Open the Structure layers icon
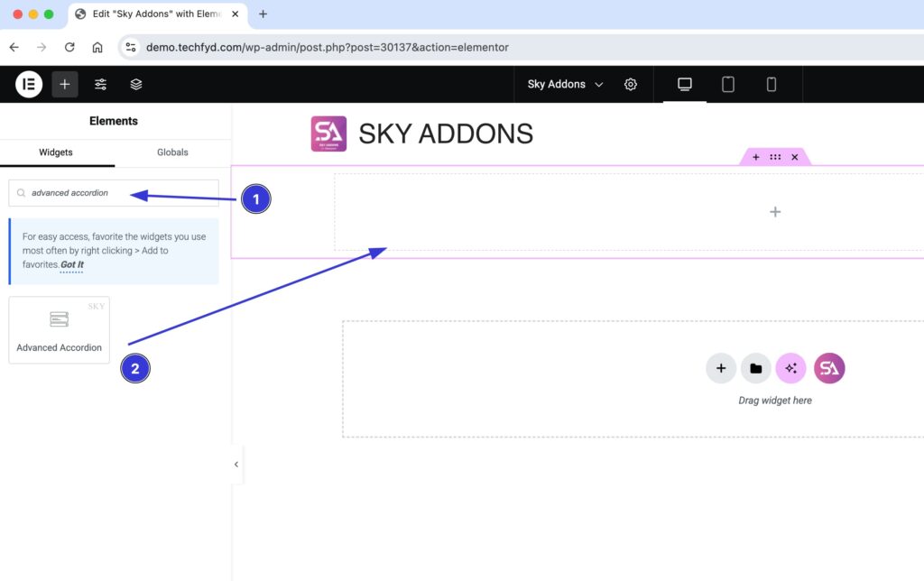Viewport: 924px width, 581px height. [x=136, y=84]
